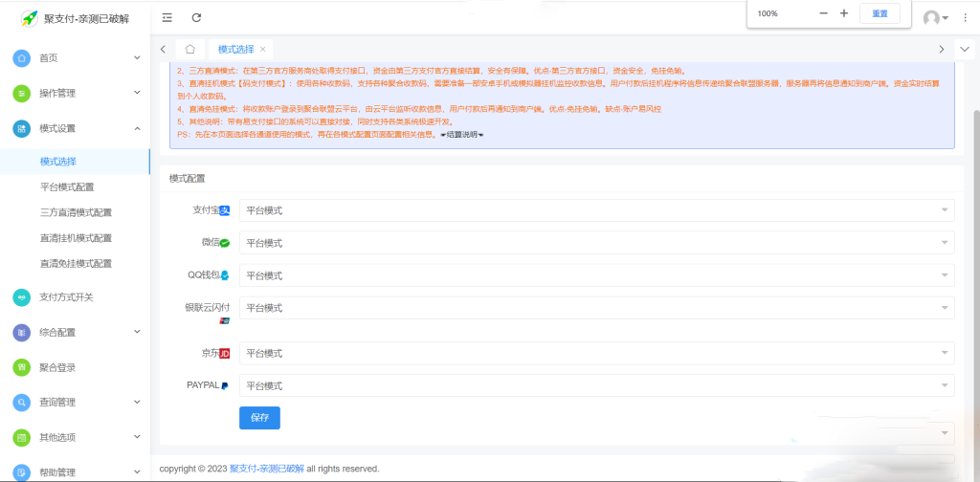Collapse the 模式设置 sidebar menu
This screenshot has width=980, height=482.
pyautogui.click(x=75, y=128)
